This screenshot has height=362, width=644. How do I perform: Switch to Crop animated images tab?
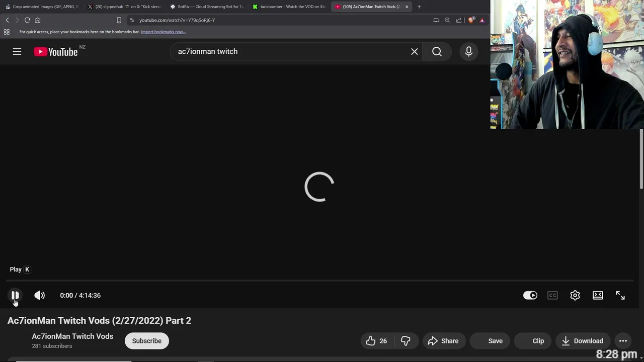tap(42, 7)
